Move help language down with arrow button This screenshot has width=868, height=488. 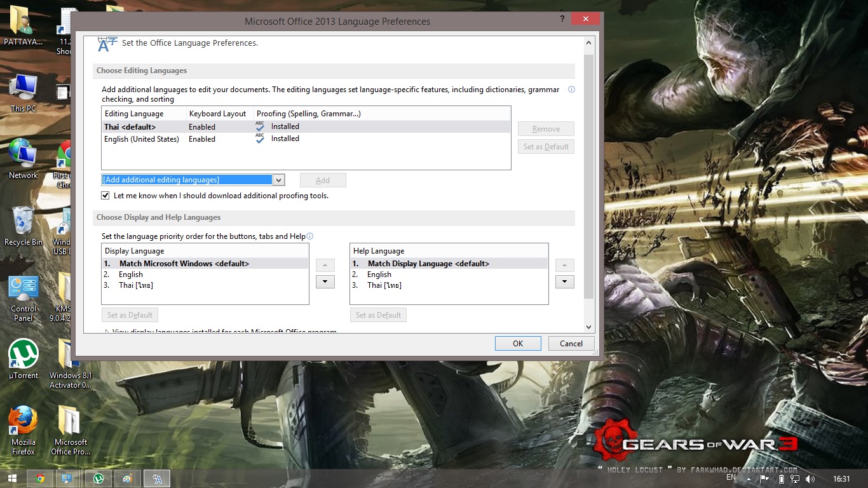(565, 281)
